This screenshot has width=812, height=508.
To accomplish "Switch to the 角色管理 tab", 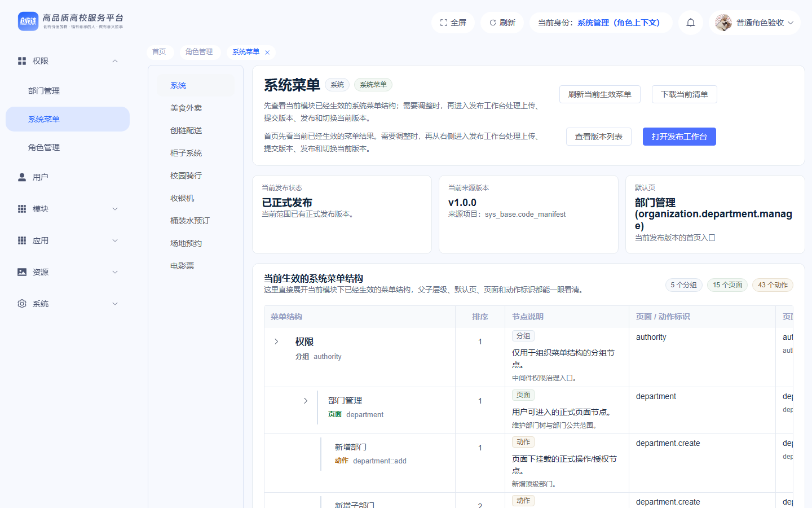I will (x=199, y=52).
